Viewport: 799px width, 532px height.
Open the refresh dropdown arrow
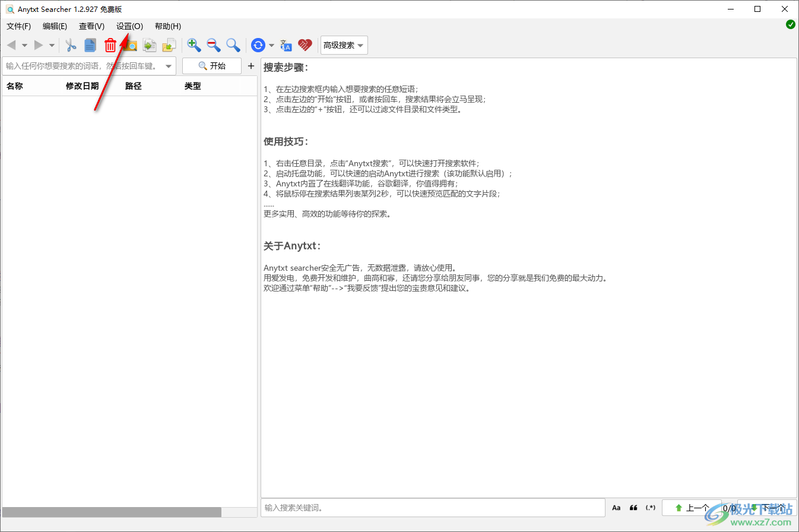(272, 46)
